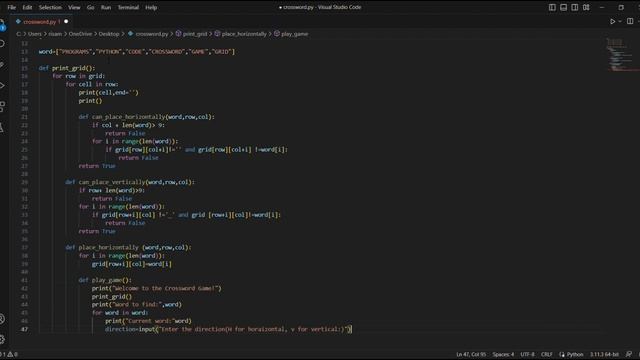The width and height of the screenshot is (640, 360).
Task: Click 'def can_place_vertically' function line
Action: click(130, 182)
